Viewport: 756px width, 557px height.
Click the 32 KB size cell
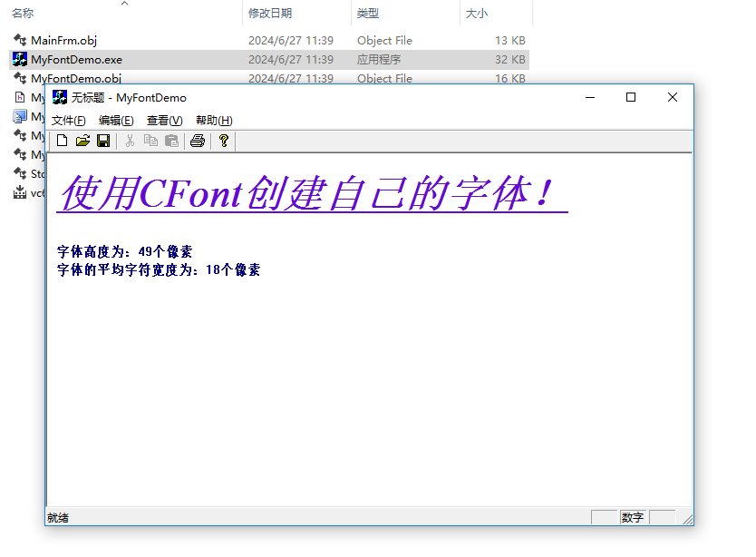(510, 59)
